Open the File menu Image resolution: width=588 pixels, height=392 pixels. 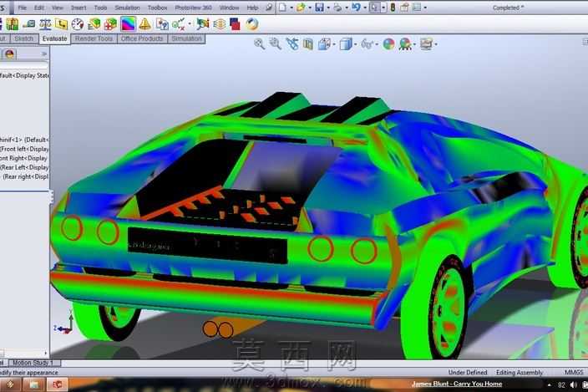[22, 8]
